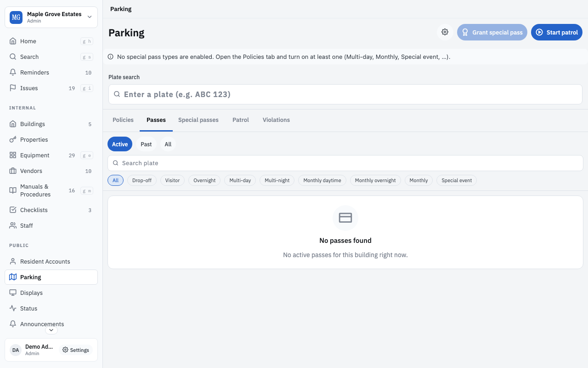Filter passes by Multi-night type
The height and width of the screenshot is (368, 588).
pyautogui.click(x=277, y=180)
